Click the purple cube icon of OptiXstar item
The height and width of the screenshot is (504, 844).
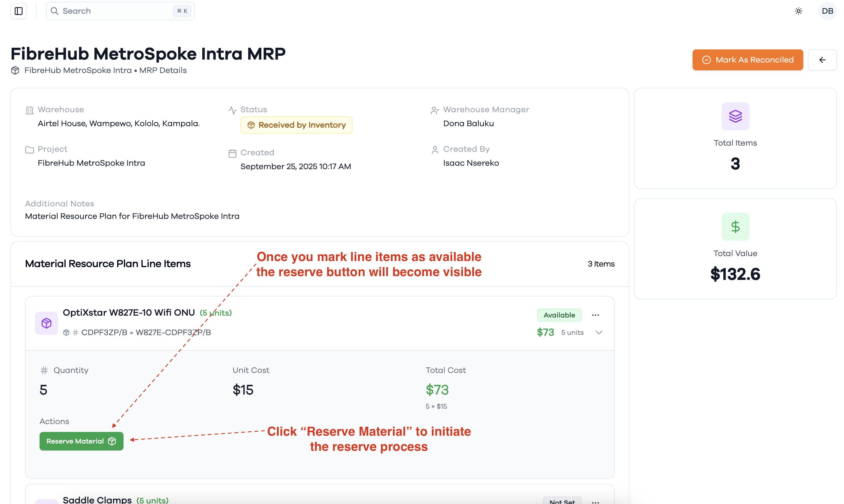[x=47, y=323]
